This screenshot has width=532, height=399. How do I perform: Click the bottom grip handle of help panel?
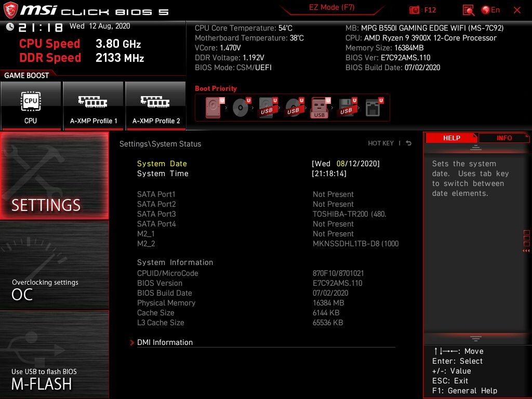476,338
